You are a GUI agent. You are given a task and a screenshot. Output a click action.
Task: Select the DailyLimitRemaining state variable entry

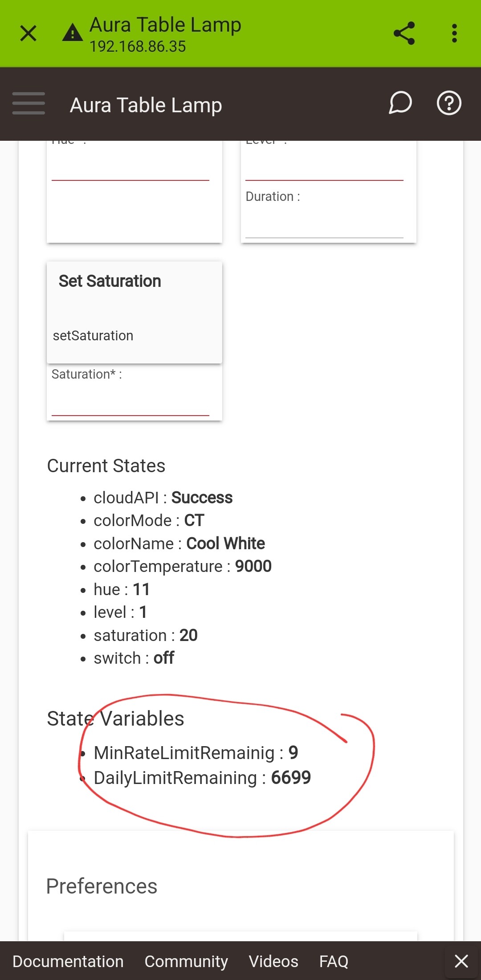(202, 778)
